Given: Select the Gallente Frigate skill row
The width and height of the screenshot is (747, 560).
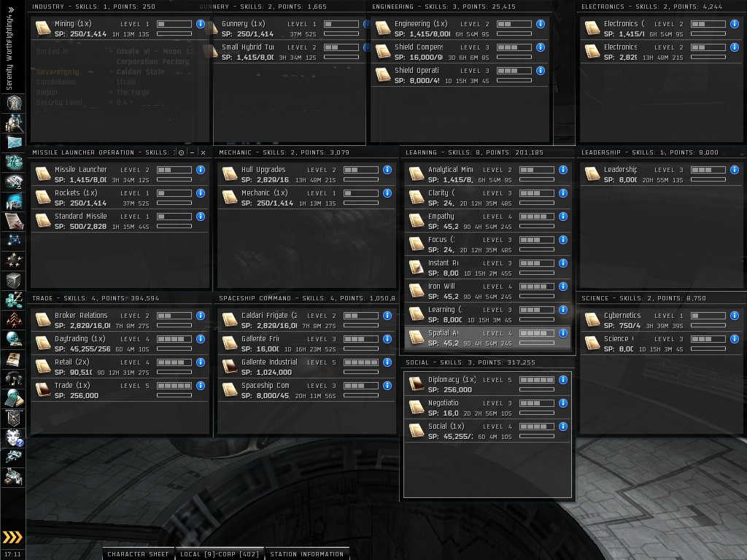Looking at the screenshot, I should pos(306,343).
